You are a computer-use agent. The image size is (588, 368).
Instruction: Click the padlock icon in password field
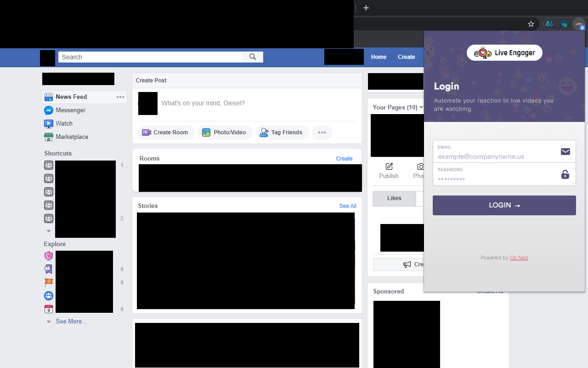pyautogui.click(x=565, y=174)
